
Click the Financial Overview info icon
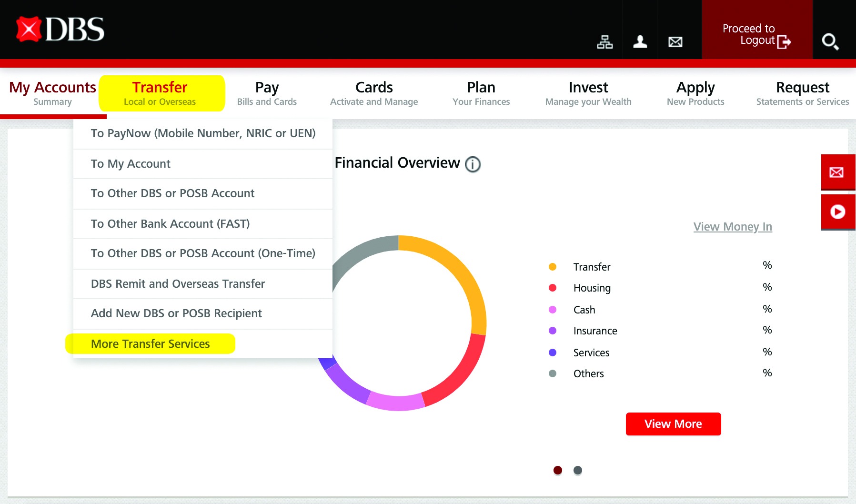pos(473,164)
